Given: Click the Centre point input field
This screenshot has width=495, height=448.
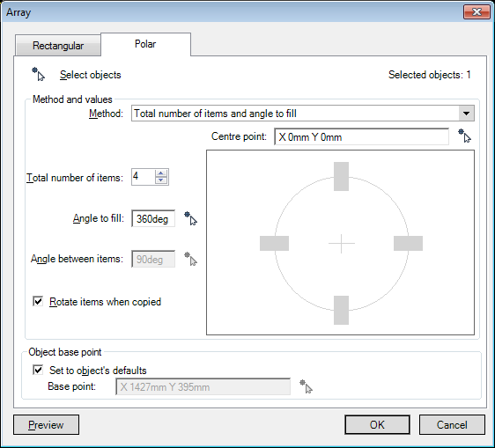Looking at the screenshot, I should [361, 136].
